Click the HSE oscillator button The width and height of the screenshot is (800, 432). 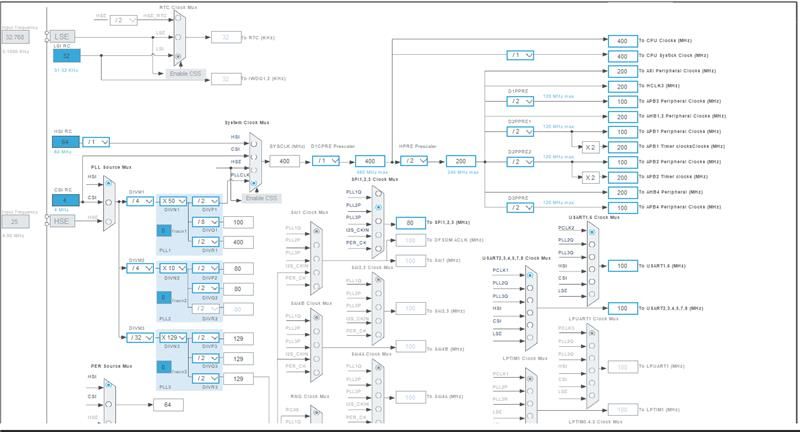pos(62,221)
